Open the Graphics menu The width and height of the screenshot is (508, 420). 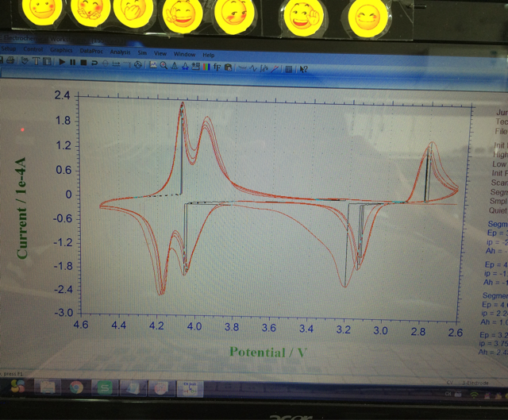coord(61,50)
